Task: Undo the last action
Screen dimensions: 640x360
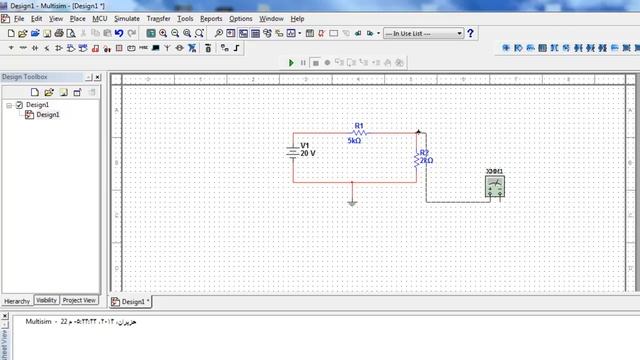Action: click(119, 33)
